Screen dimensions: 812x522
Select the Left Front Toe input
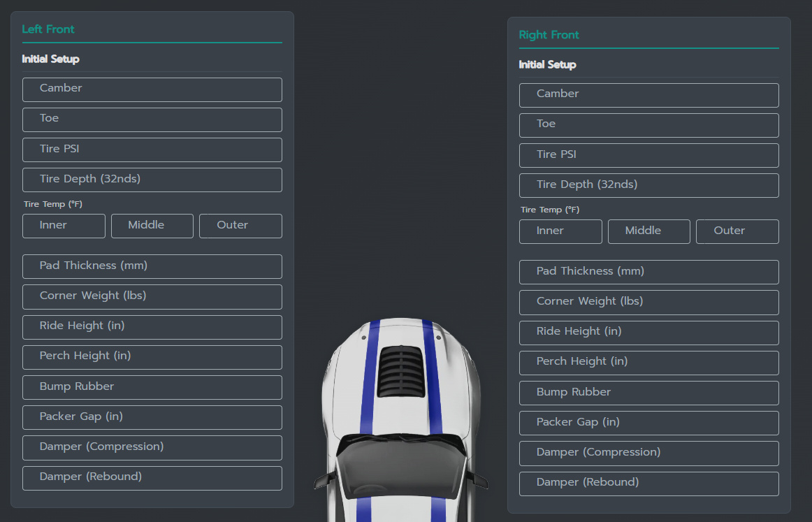[152, 119]
